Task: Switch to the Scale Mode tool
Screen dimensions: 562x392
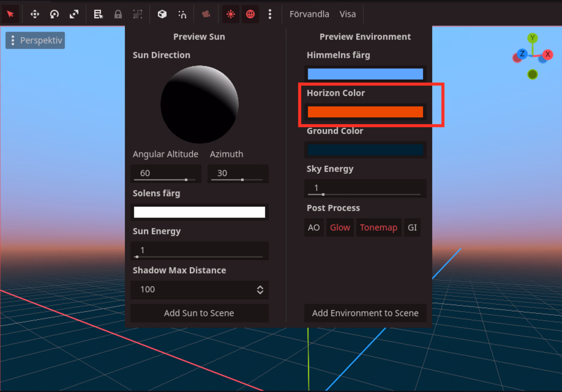Action: click(x=74, y=14)
